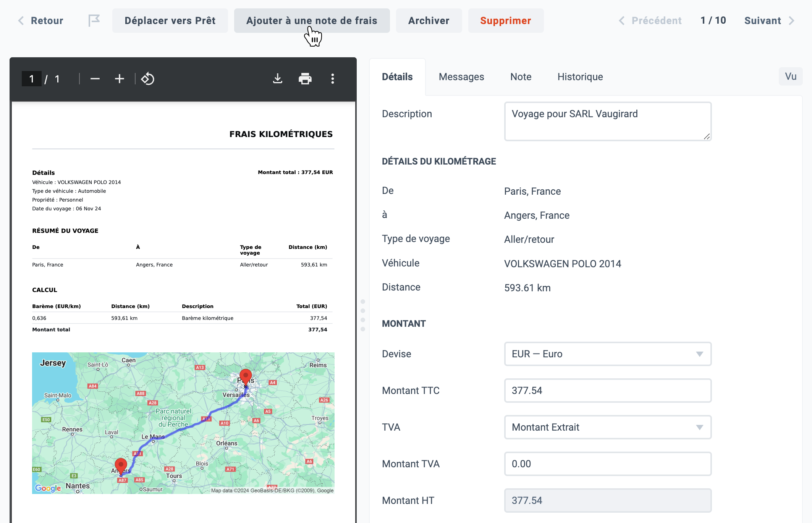The width and height of the screenshot is (812, 523).
Task: Click the Paris, France departure value
Action: point(532,191)
